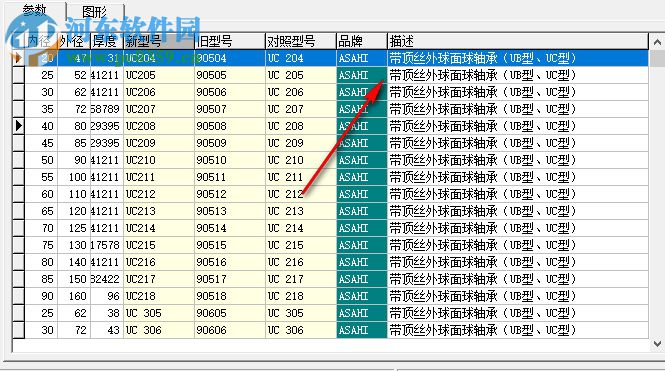Click inner diameter cell 75
This screenshot has width=665, height=371.
41,245
